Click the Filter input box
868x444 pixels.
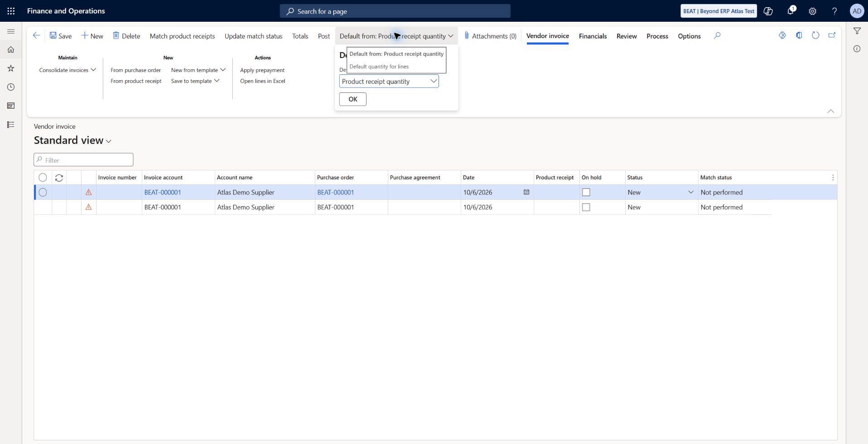pyautogui.click(x=83, y=160)
